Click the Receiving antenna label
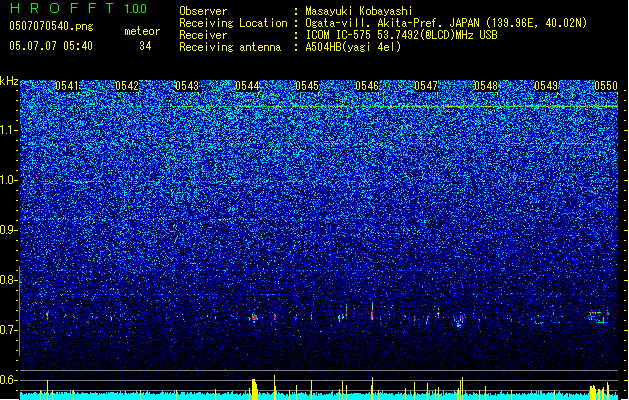Screen dimensions: 629x400 tap(230, 47)
